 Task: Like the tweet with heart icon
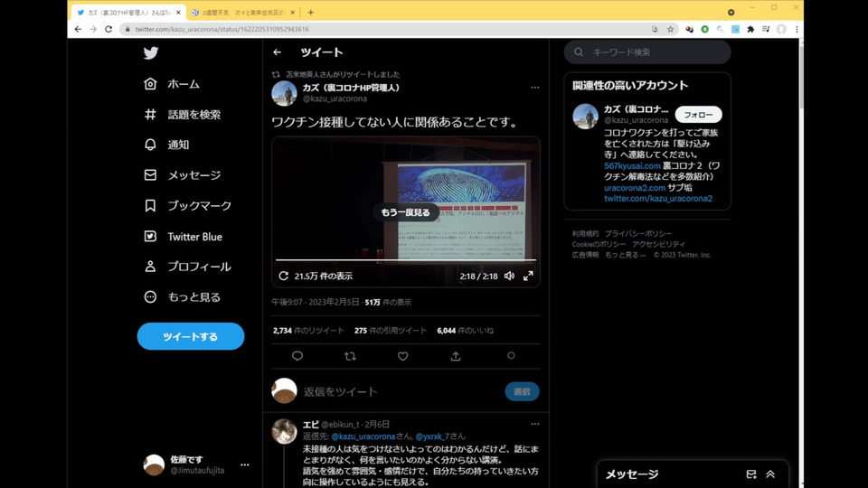[x=403, y=356]
